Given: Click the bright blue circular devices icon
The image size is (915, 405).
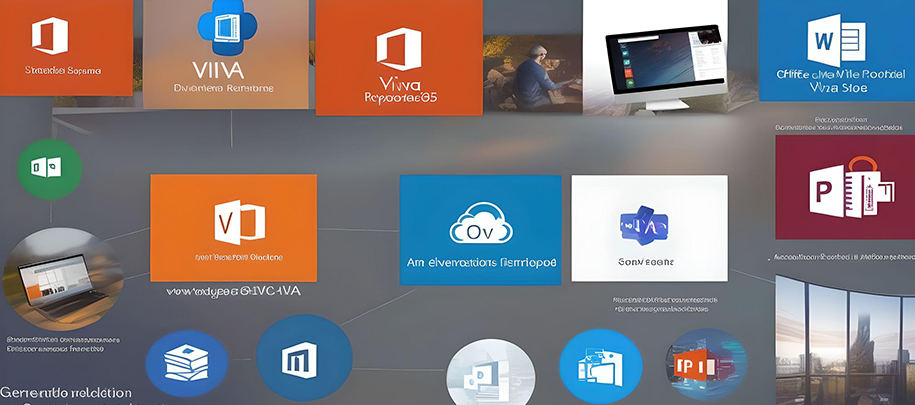Looking at the screenshot, I should pyautogui.click(x=599, y=364).
